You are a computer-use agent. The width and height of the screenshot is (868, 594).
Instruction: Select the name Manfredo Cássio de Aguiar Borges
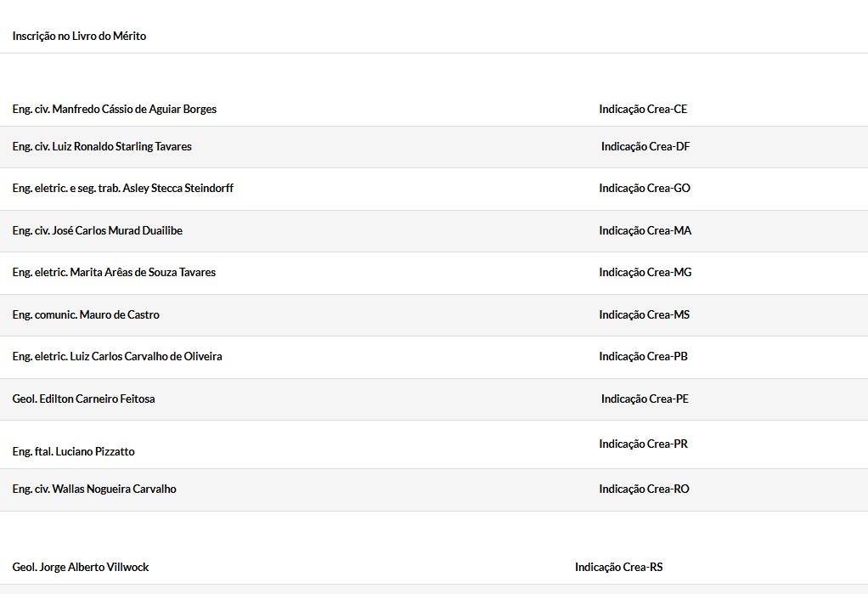115,110
